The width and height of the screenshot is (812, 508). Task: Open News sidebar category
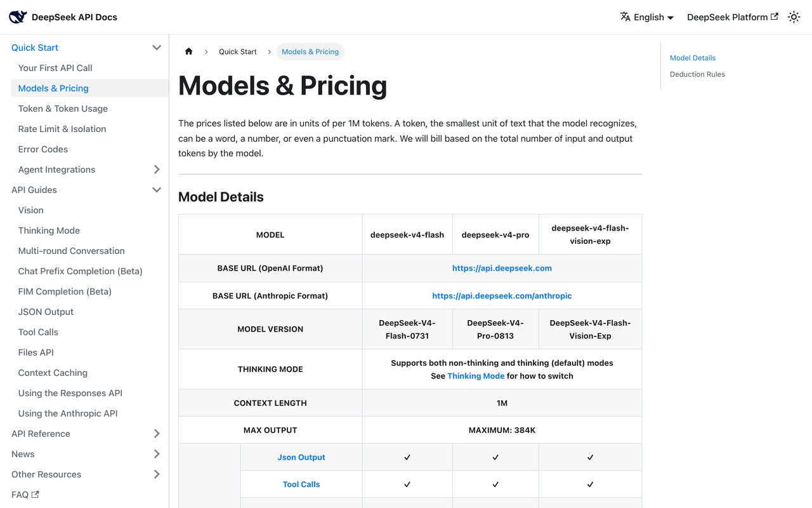click(23, 454)
